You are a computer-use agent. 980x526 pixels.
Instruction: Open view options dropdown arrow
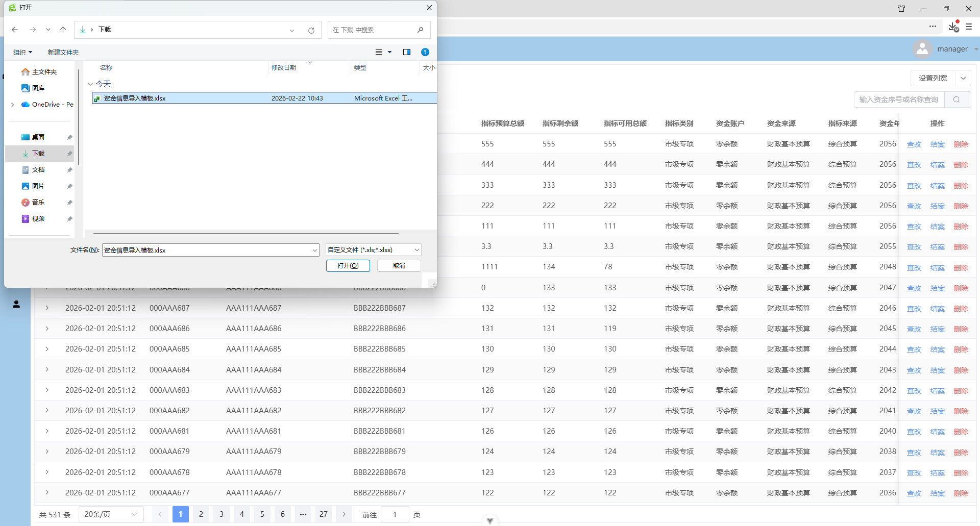point(390,52)
